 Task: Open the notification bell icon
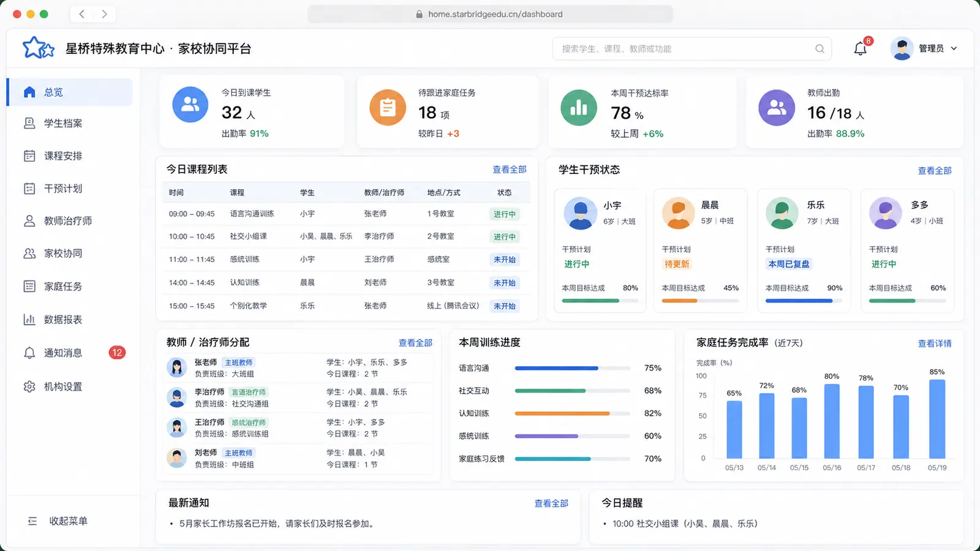(x=861, y=48)
